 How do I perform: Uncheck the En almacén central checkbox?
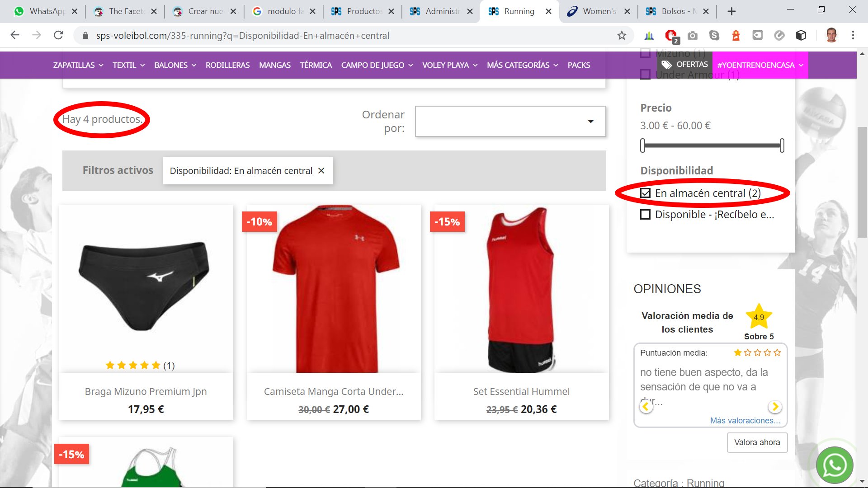[x=646, y=193]
